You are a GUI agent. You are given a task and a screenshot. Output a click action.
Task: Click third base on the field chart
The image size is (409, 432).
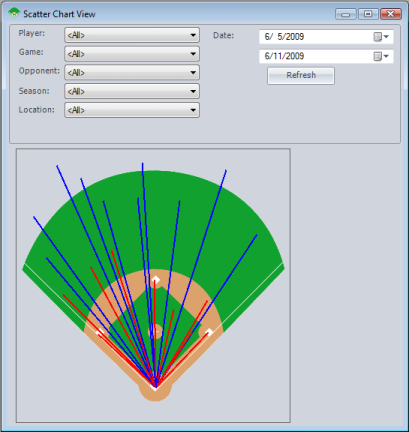[100, 332]
